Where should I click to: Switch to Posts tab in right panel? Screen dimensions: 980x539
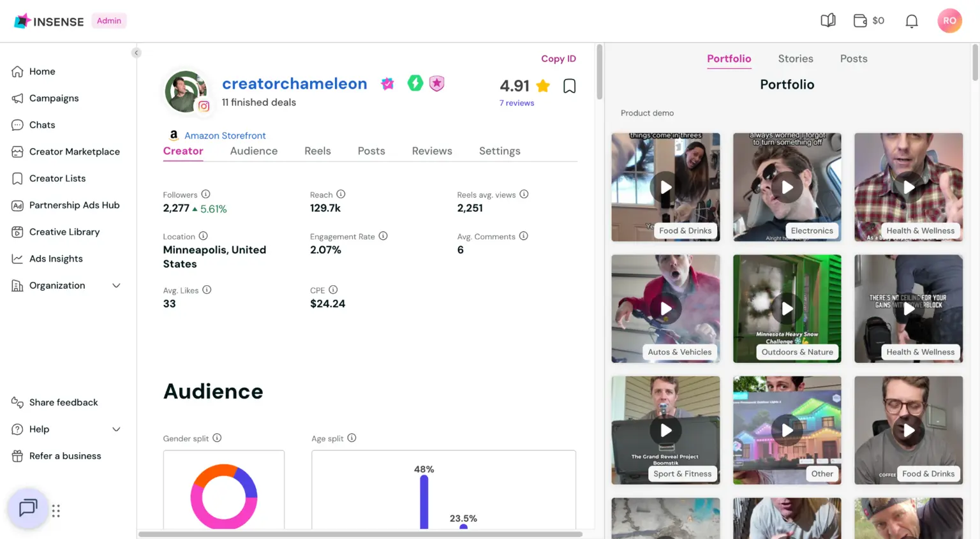[854, 59]
